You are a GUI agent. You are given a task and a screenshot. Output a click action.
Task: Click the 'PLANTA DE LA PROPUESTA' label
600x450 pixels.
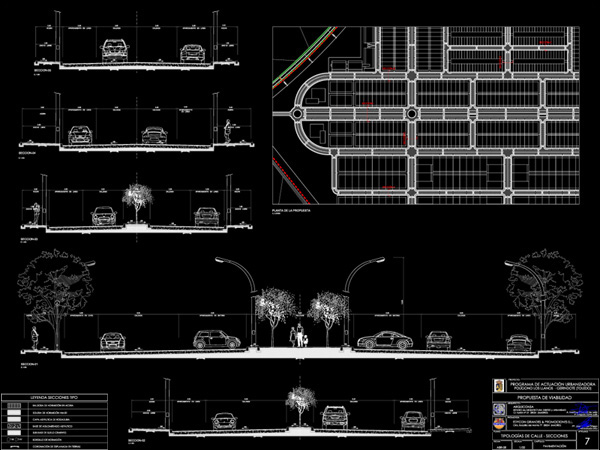[x=292, y=212]
